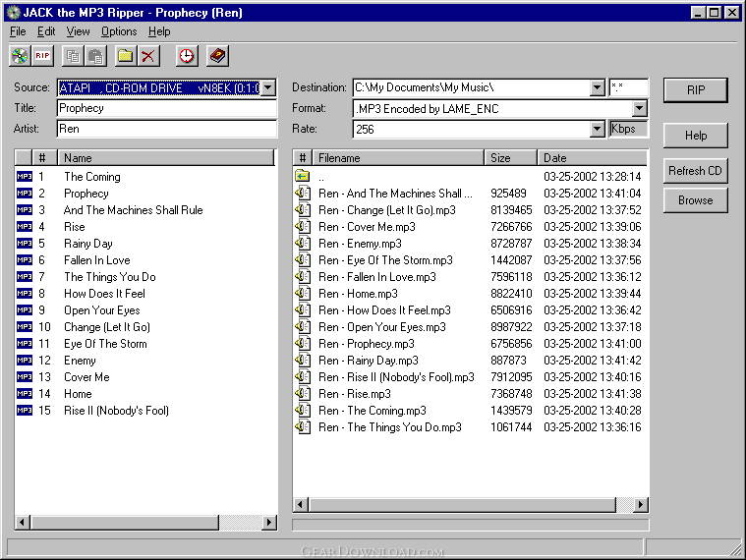Select file Ren - The Things You Do.mp3
746x560 pixels.
(390, 427)
